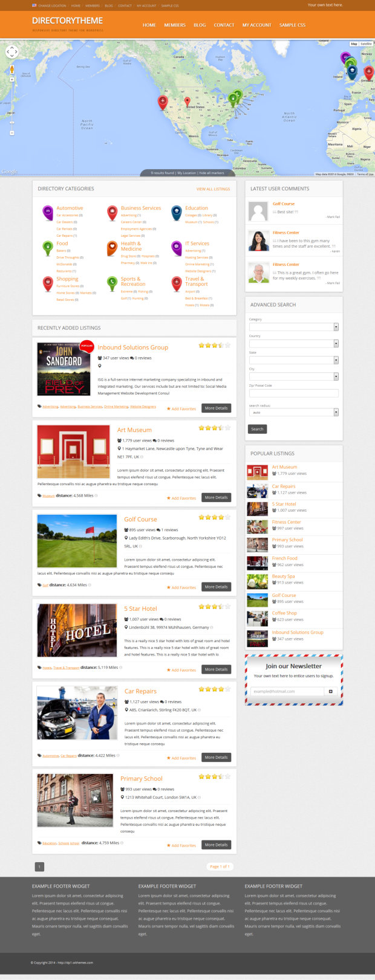Click More Details for Art Museum

[x=216, y=497]
